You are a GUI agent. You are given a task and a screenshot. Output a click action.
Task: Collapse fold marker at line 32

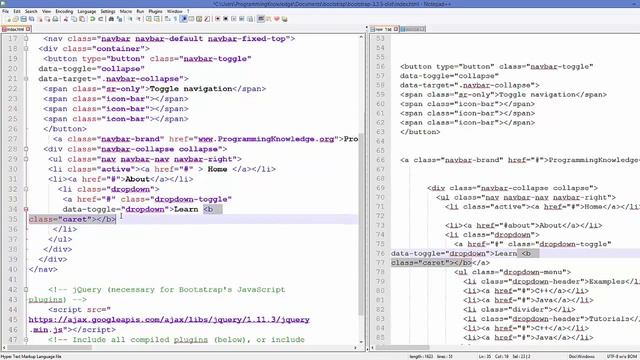(x=26, y=189)
